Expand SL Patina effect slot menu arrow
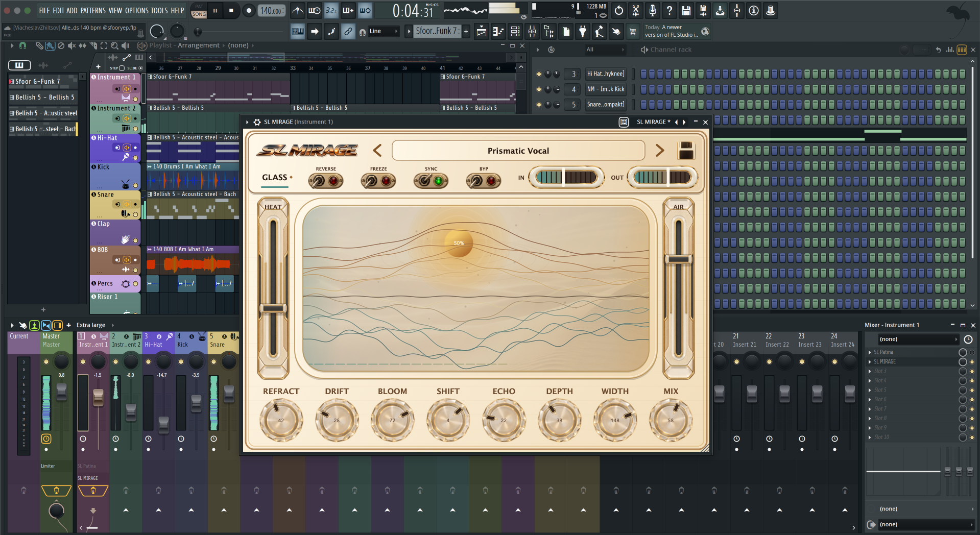This screenshot has height=535, width=980. [x=870, y=352]
